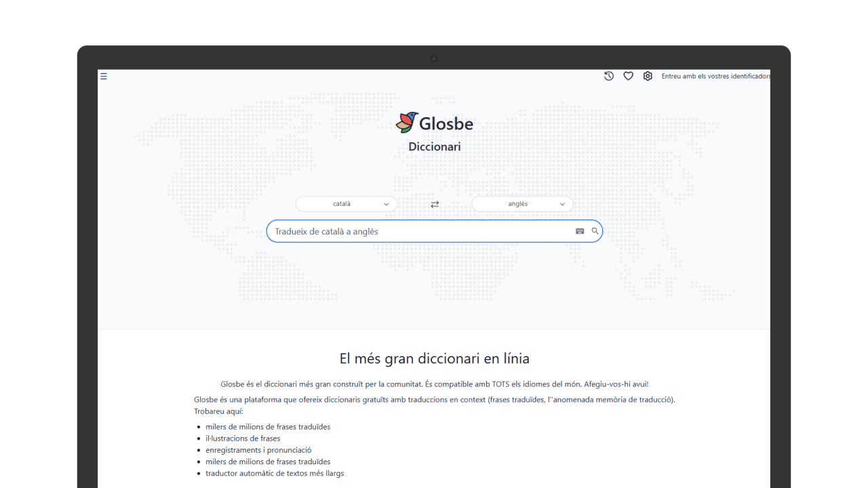The width and height of the screenshot is (868, 488).
Task: Open the hamburger menu
Action: [104, 77]
